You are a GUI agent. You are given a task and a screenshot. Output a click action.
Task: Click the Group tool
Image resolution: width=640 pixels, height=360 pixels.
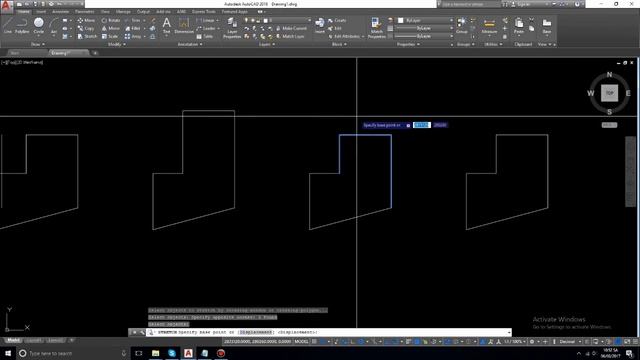(462, 25)
